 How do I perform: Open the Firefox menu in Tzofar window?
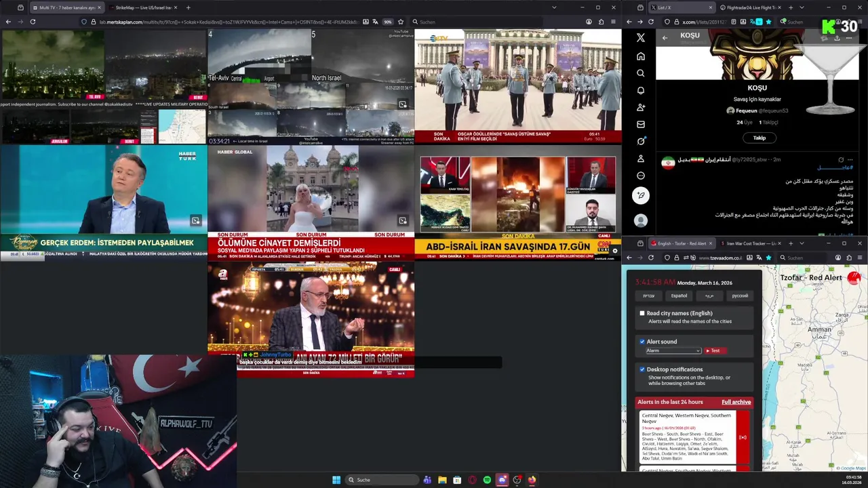coord(860,258)
